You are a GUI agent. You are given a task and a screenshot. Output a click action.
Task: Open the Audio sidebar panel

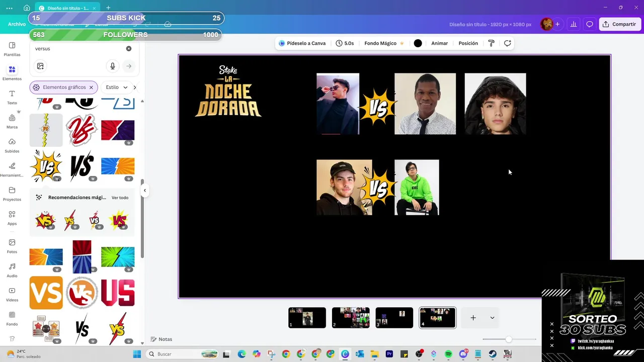[x=12, y=270]
